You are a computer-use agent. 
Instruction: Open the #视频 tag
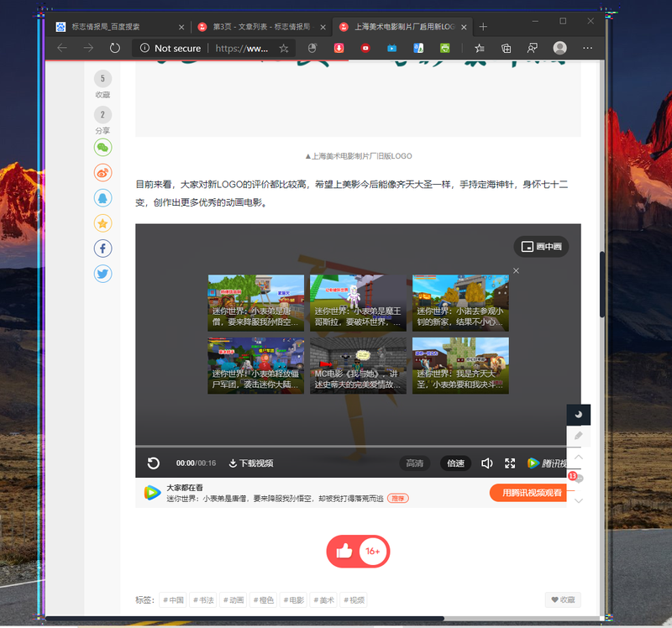pos(354,599)
